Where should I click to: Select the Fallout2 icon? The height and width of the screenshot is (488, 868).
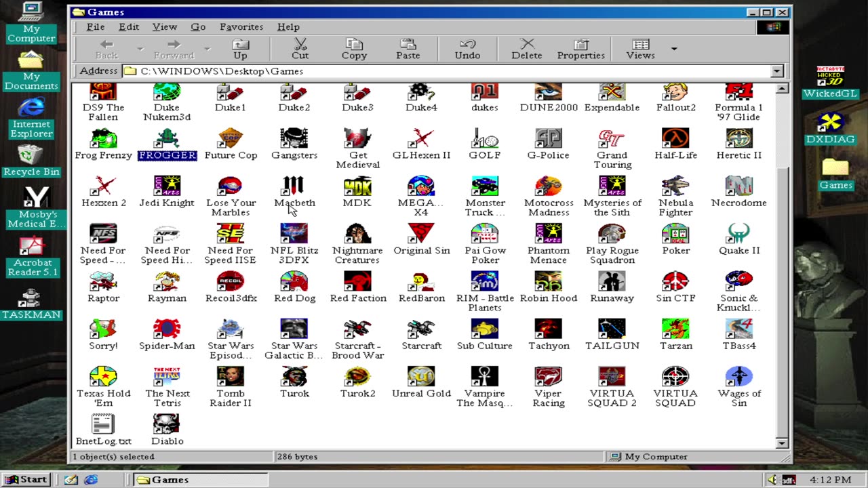(675, 92)
